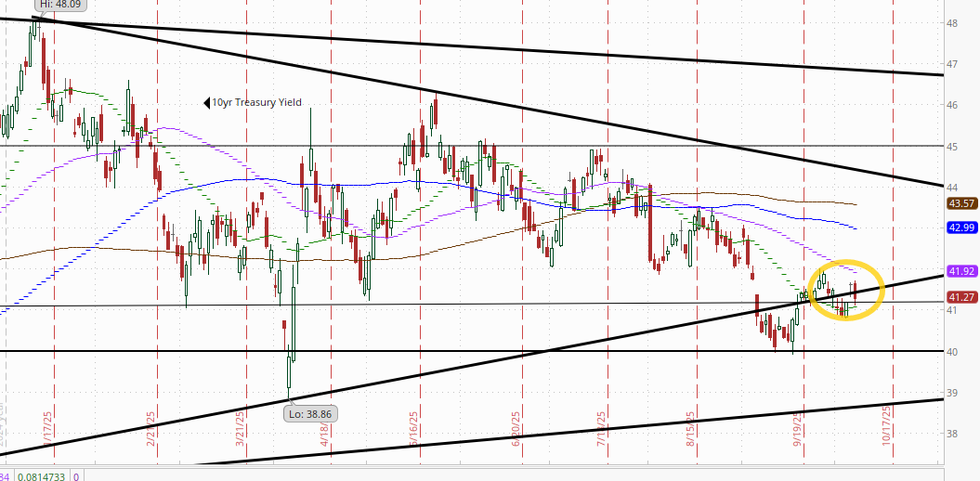
Task: Click the 46 value on the price axis
Action: coord(953,105)
